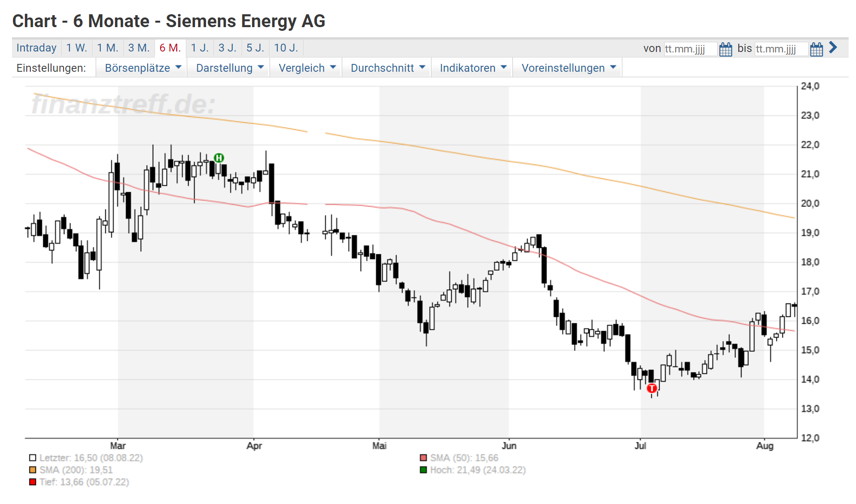Open Börsenplätze dropdown
The width and height of the screenshot is (856, 504).
point(143,68)
